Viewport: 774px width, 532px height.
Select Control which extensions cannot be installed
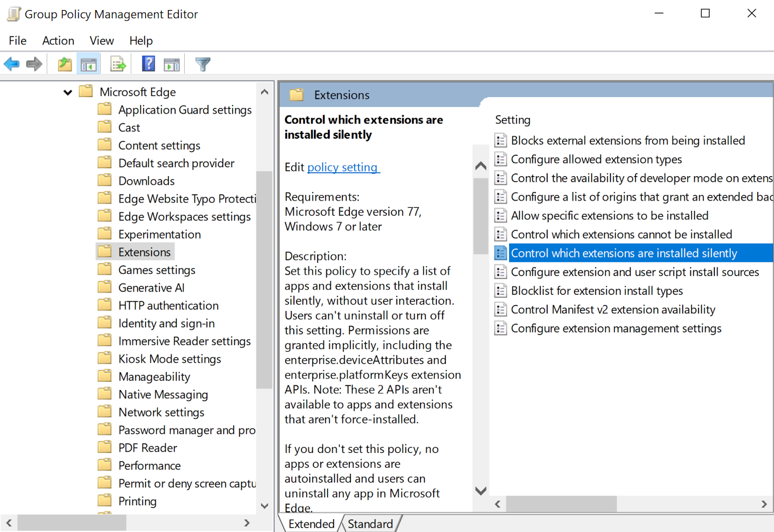[x=621, y=234]
